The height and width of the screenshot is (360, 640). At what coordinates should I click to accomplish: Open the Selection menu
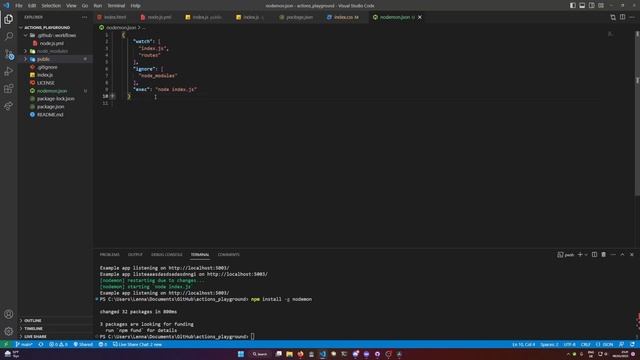click(x=51, y=6)
